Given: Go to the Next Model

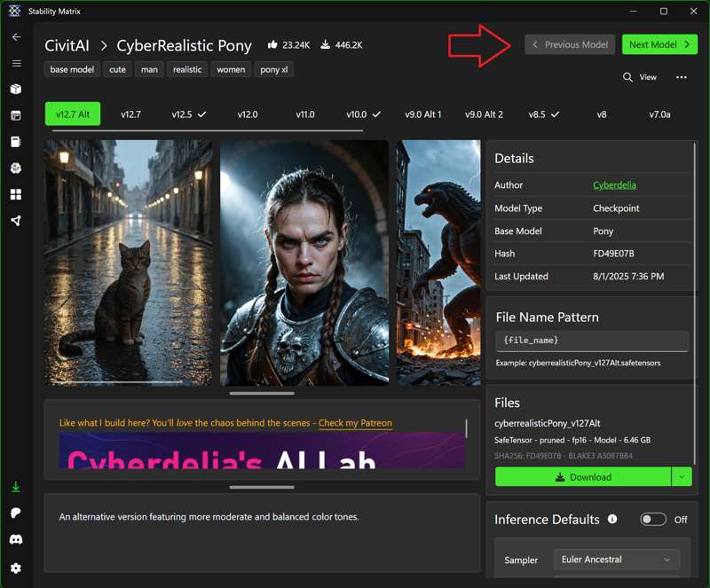Looking at the screenshot, I should (659, 44).
